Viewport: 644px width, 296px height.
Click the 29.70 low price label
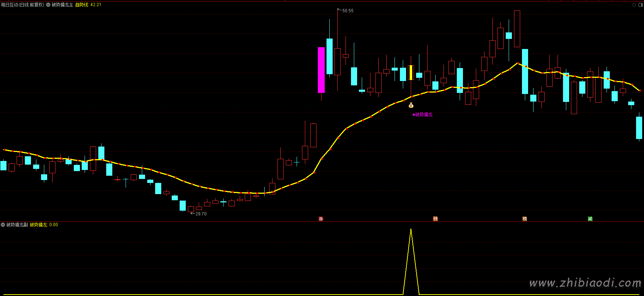(201, 214)
